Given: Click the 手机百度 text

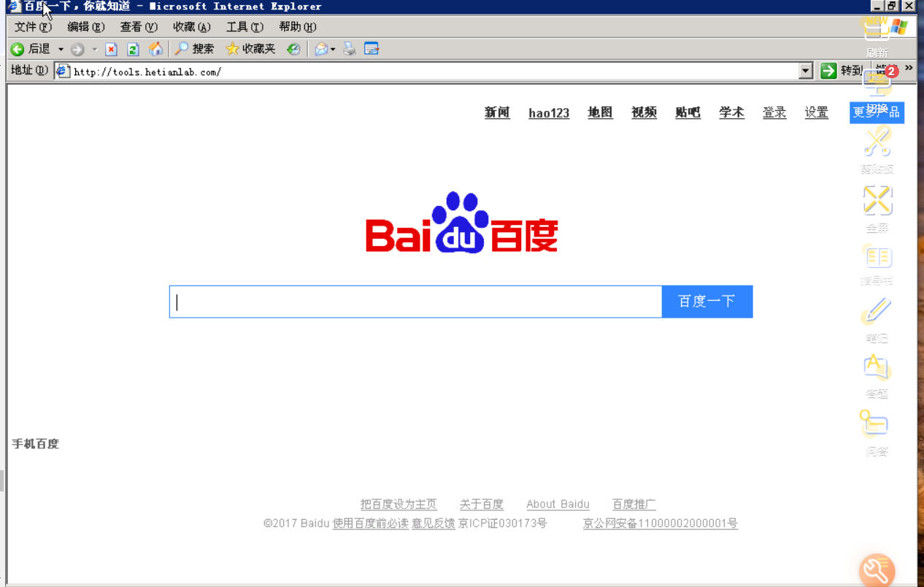Looking at the screenshot, I should (35, 444).
